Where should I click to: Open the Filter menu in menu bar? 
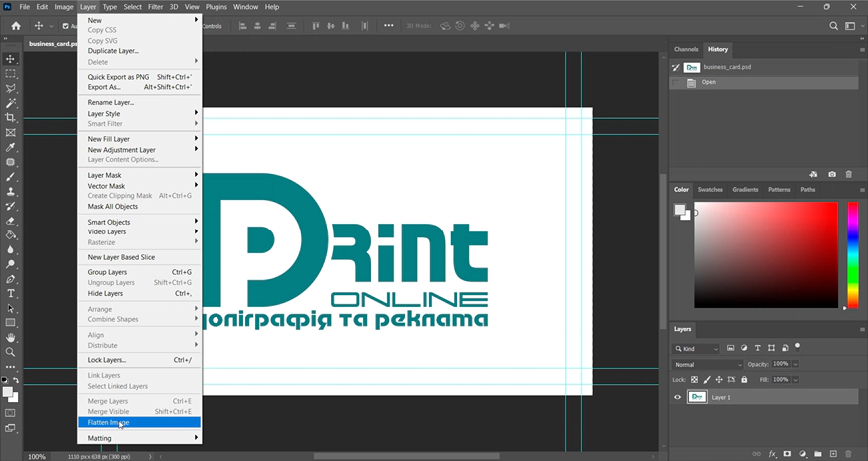coord(155,7)
